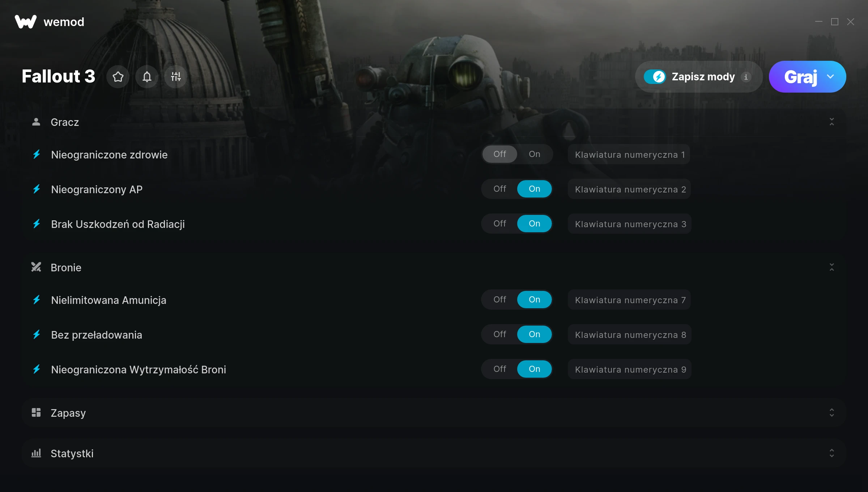
Task: Turn off Nieograniczony AP
Action: tap(500, 189)
